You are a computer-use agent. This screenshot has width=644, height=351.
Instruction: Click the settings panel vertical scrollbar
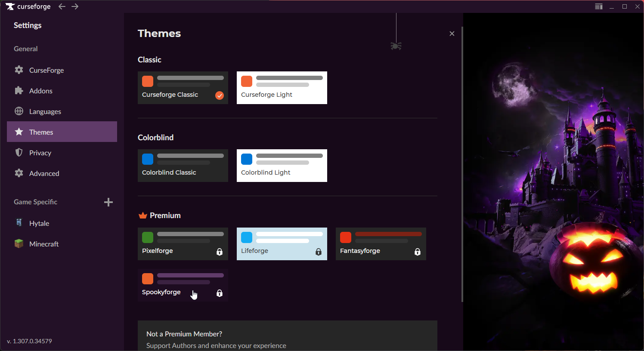[462, 163]
